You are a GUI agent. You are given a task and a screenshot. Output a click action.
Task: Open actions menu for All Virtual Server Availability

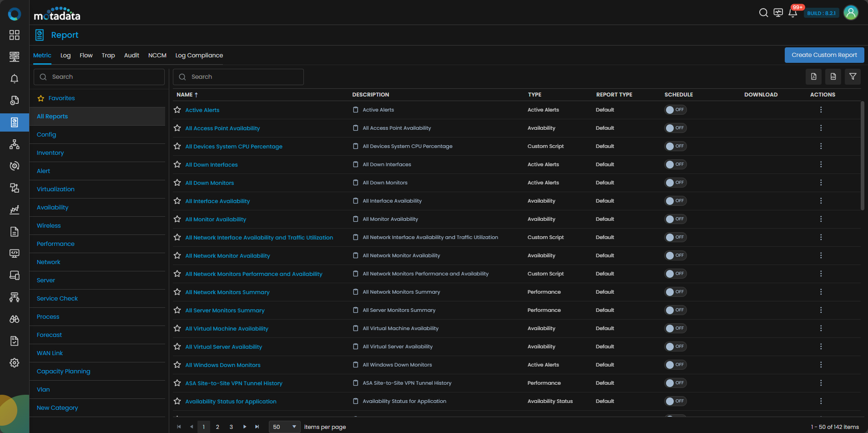coord(821,346)
